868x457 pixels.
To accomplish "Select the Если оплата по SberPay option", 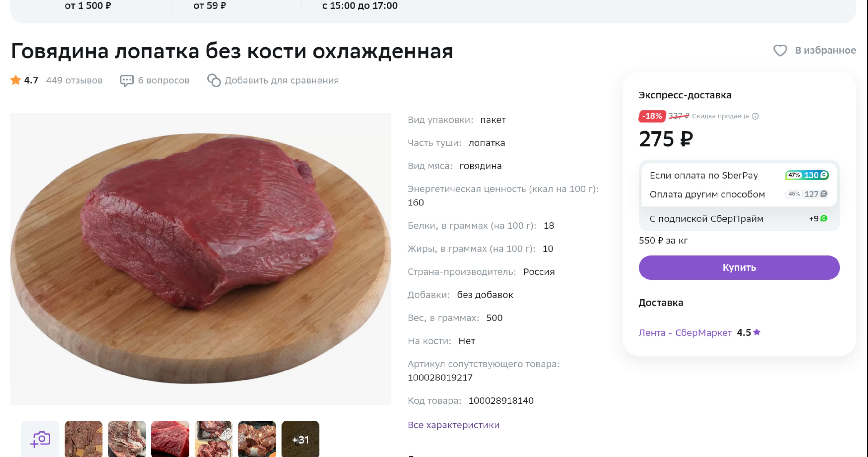I will [x=704, y=175].
